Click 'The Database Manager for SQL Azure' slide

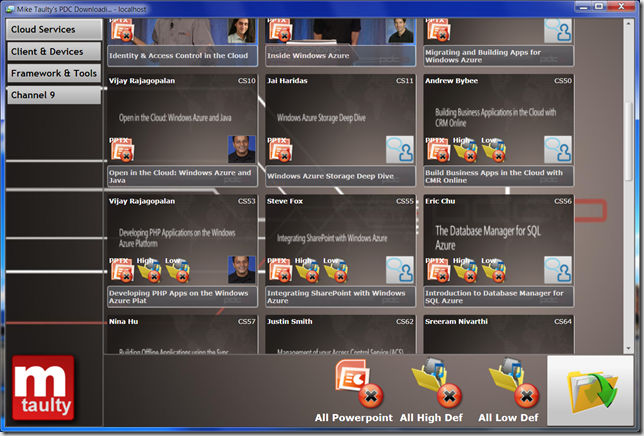click(x=488, y=238)
